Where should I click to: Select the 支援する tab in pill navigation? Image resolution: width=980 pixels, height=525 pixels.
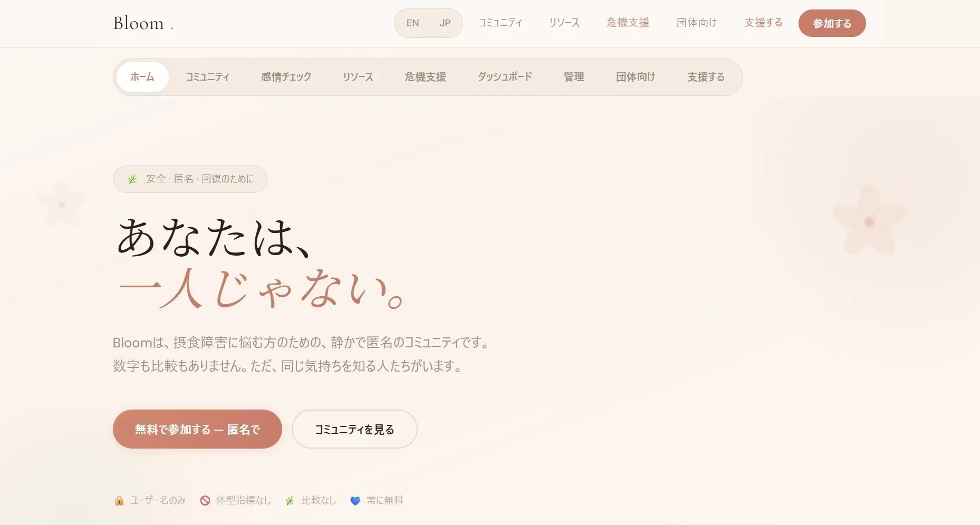click(x=705, y=77)
